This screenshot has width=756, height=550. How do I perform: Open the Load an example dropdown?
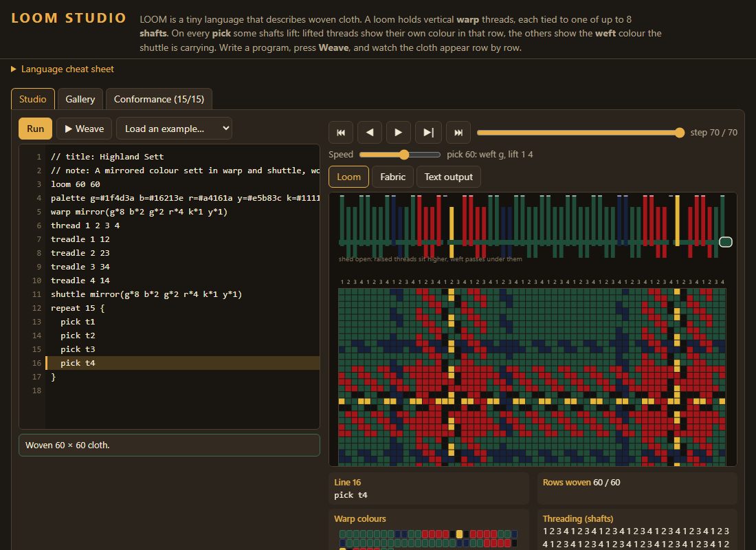point(174,129)
